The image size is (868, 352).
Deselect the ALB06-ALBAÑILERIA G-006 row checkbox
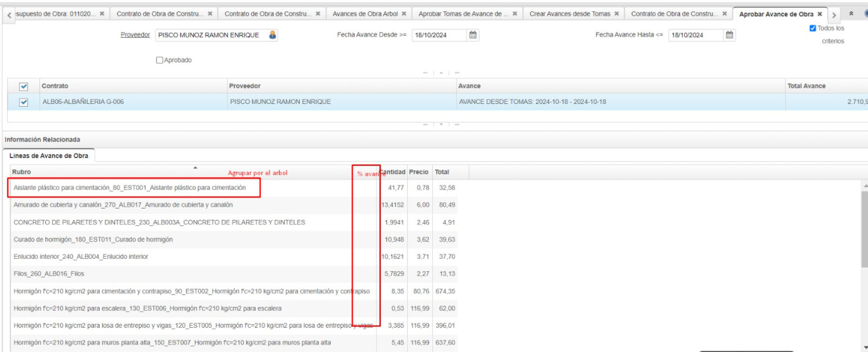click(x=24, y=102)
